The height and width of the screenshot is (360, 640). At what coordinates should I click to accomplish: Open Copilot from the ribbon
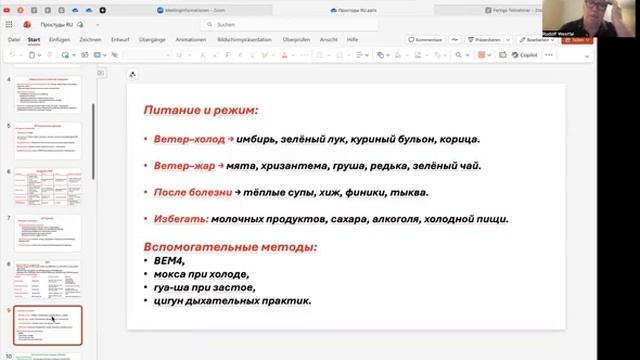(x=524, y=55)
